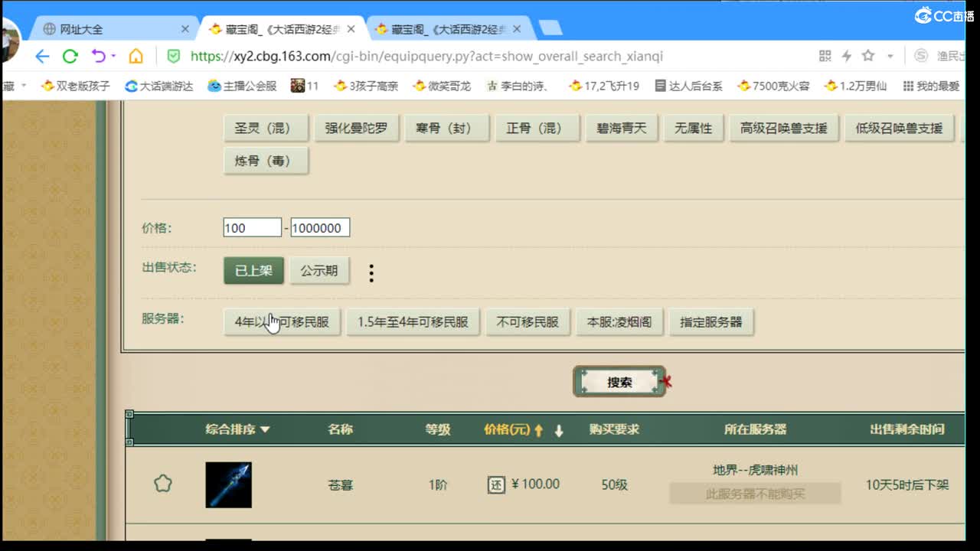Select the 本服:凌烟阁 server filter
This screenshot has height=551, width=980.
(619, 322)
